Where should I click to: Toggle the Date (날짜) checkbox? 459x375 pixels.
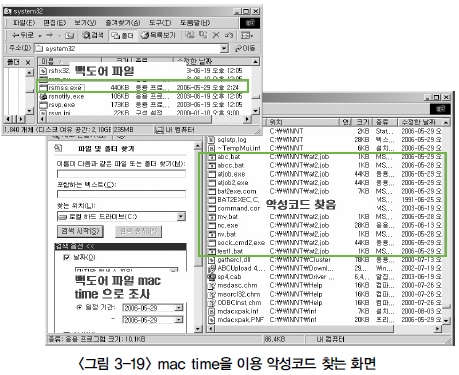pyautogui.click(x=67, y=257)
